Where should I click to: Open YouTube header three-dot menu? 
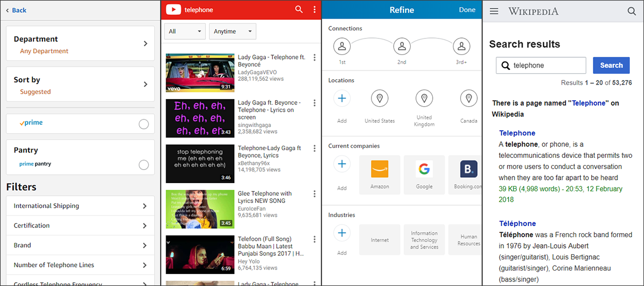[x=315, y=9]
